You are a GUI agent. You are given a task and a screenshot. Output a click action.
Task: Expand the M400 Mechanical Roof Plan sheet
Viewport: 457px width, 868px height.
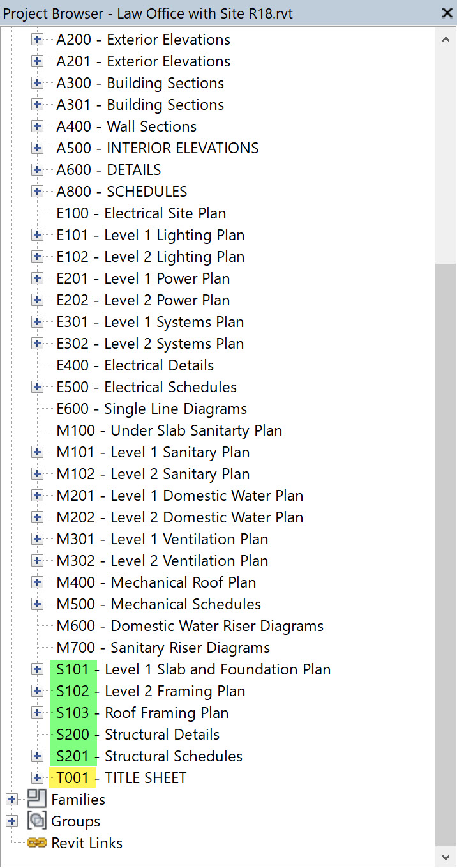pos(37,582)
